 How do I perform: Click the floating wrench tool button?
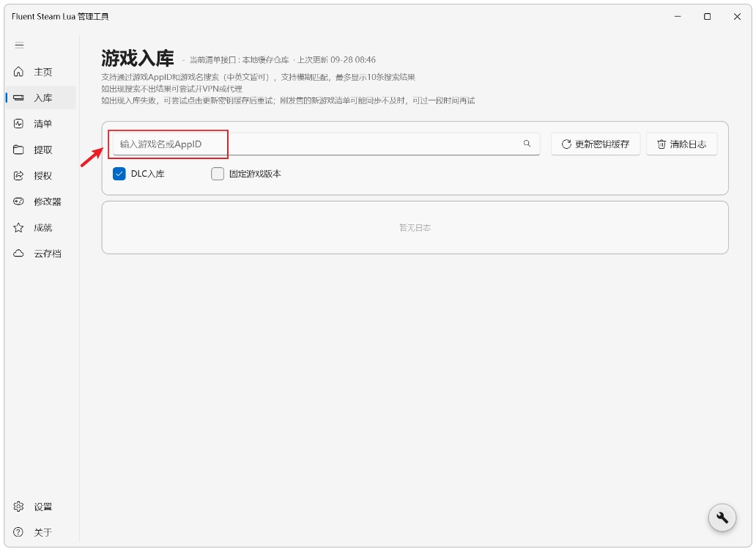click(722, 518)
